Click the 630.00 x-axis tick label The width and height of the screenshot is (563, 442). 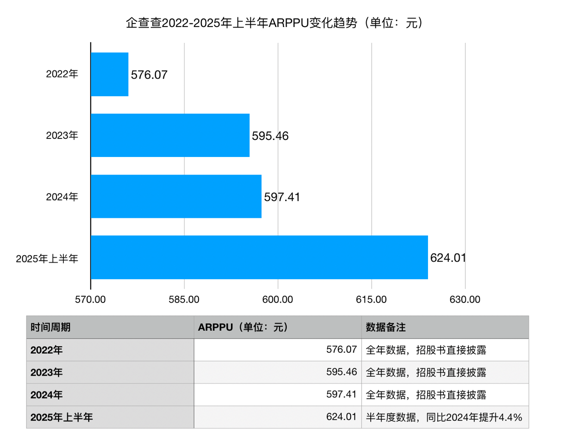click(465, 299)
